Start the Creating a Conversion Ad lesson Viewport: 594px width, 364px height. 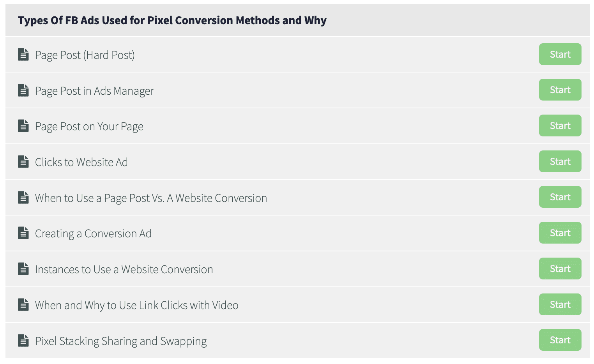coord(560,233)
